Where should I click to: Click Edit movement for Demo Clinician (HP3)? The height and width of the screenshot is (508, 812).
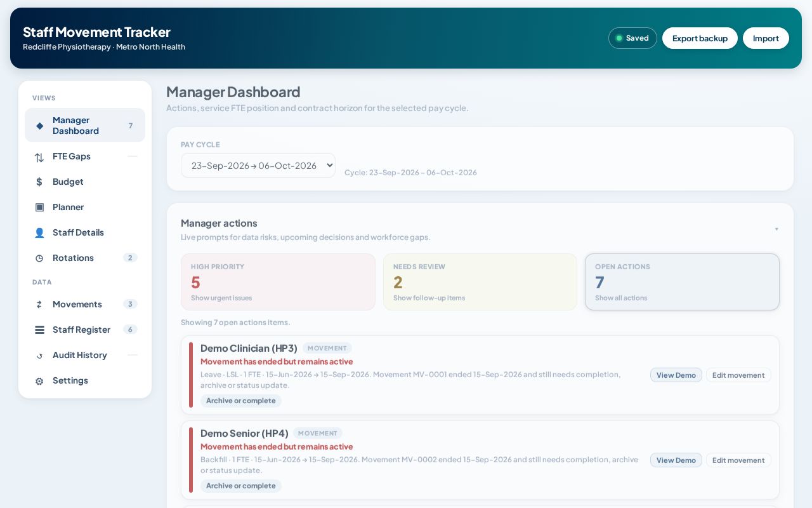coord(738,375)
